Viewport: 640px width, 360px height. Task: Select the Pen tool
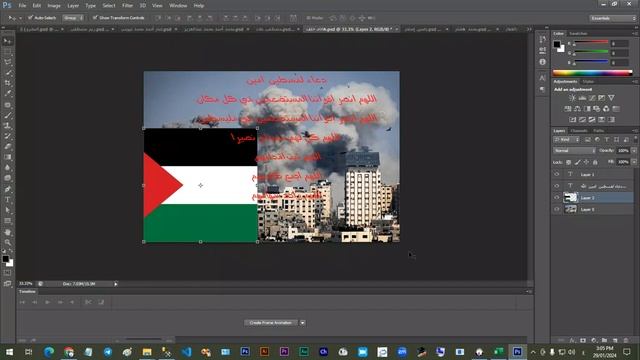[8, 189]
